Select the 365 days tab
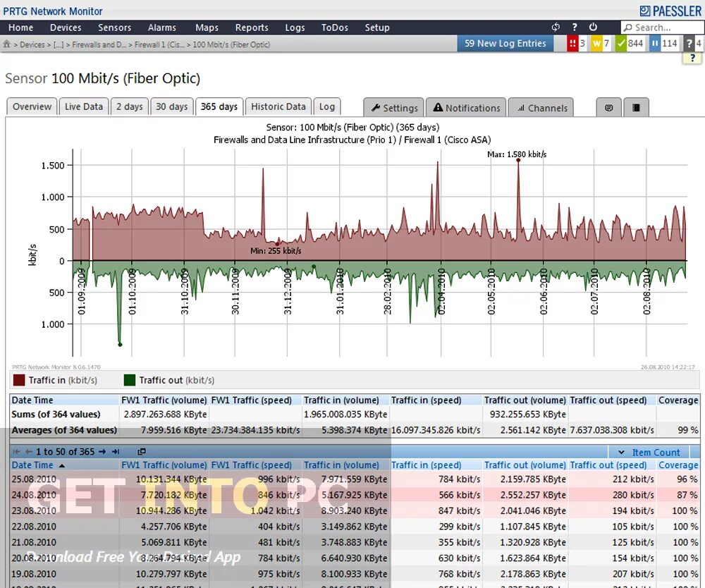The height and width of the screenshot is (588, 705). [x=219, y=106]
